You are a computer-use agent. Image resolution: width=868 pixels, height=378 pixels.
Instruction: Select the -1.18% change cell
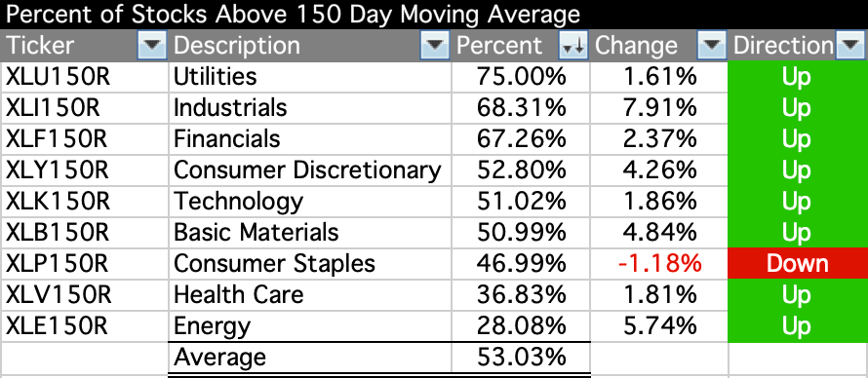pos(659,263)
